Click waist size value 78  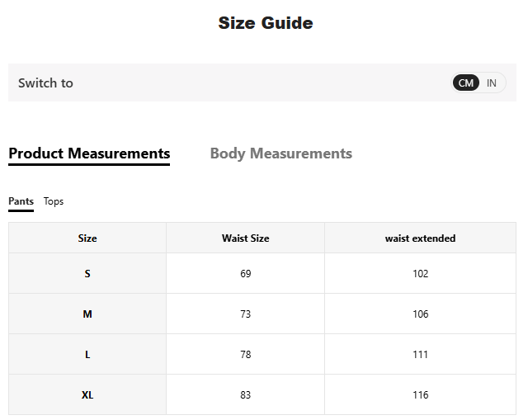pyautogui.click(x=245, y=355)
